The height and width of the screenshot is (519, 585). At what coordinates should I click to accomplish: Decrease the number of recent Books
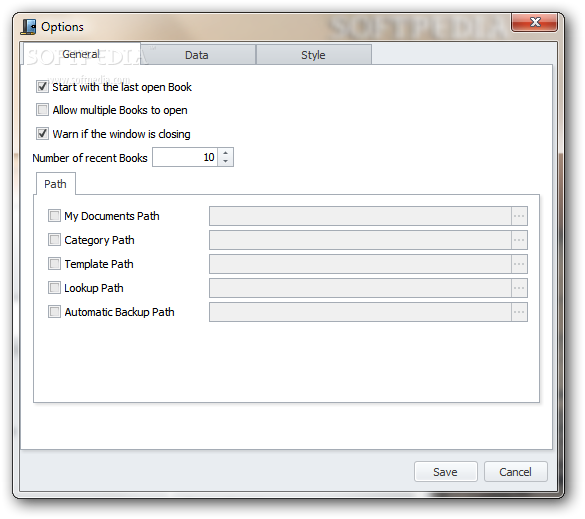tap(225, 161)
